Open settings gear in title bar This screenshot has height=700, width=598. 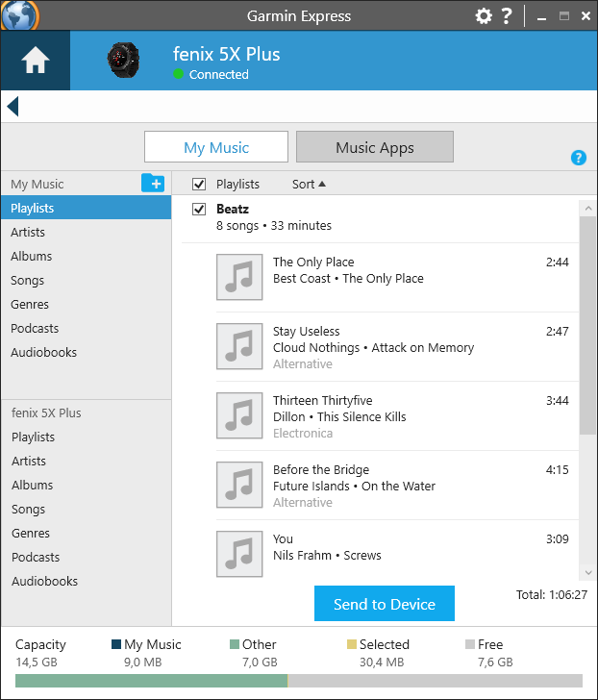click(x=484, y=16)
